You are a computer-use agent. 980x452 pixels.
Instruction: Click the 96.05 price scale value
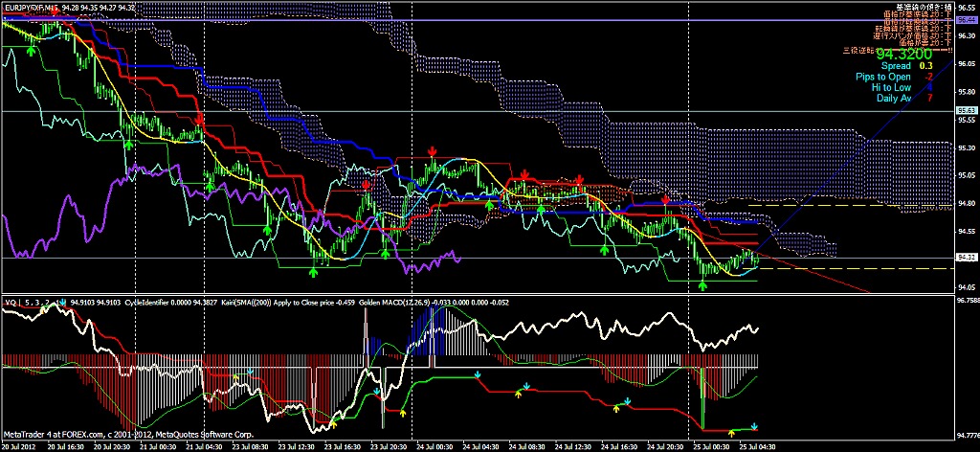tap(967, 63)
